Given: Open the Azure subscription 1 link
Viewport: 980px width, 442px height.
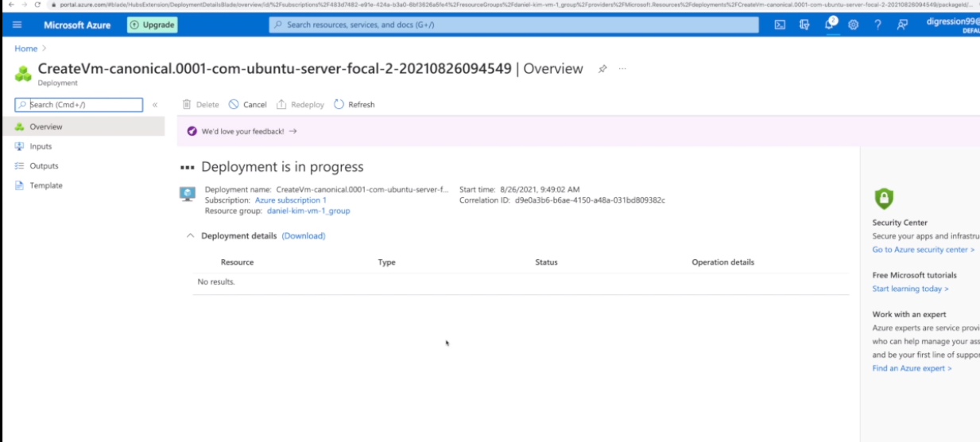Looking at the screenshot, I should pyautogui.click(x=290, y=200).
